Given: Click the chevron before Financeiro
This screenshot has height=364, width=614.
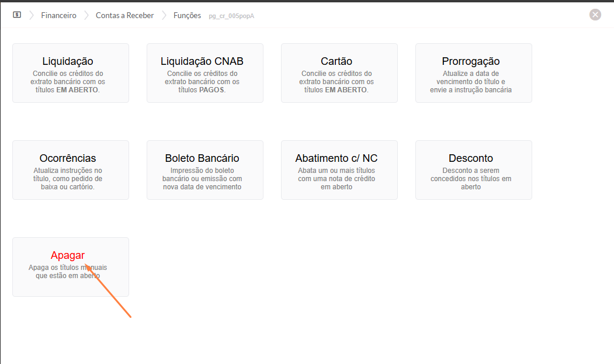Looking at the screenshot, I should (x=30, y=15).
